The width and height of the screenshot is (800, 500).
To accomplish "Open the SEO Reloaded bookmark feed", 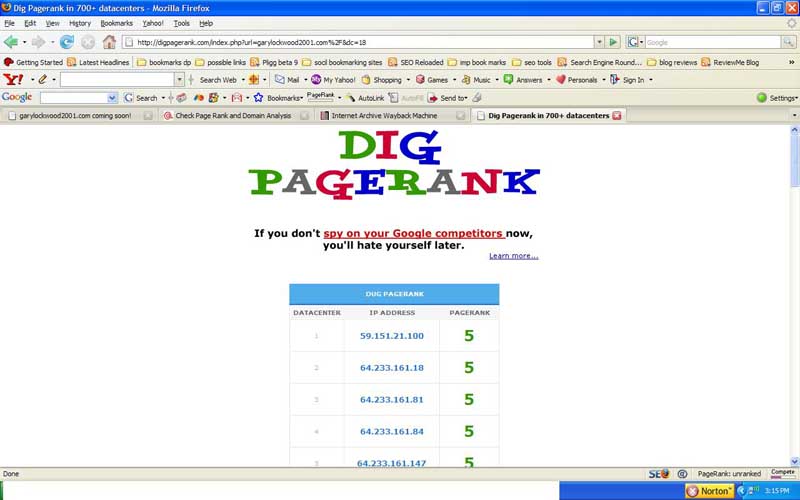I will (x=415, y=62).
